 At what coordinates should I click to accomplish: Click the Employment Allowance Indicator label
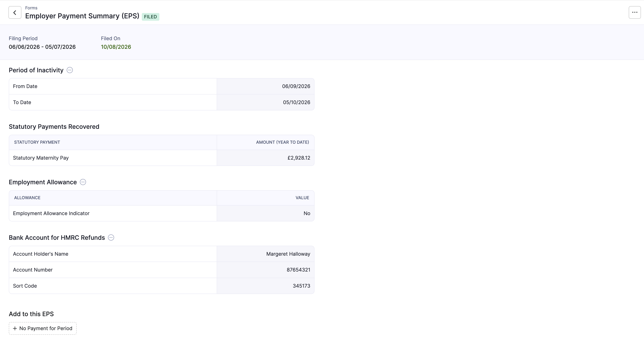(51, 213)
